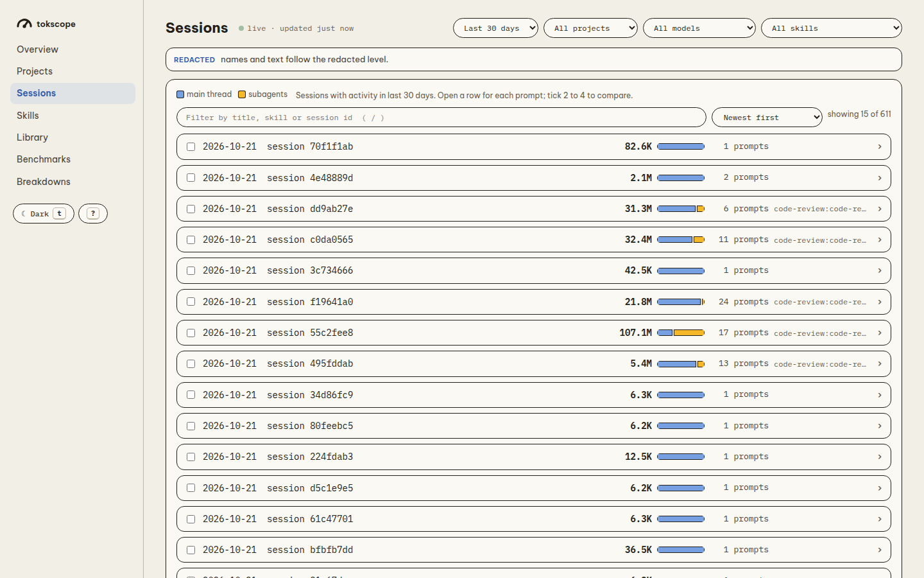Select checkbox for session 4e48889d
This screenshot has width=924, height=578.
191,178
